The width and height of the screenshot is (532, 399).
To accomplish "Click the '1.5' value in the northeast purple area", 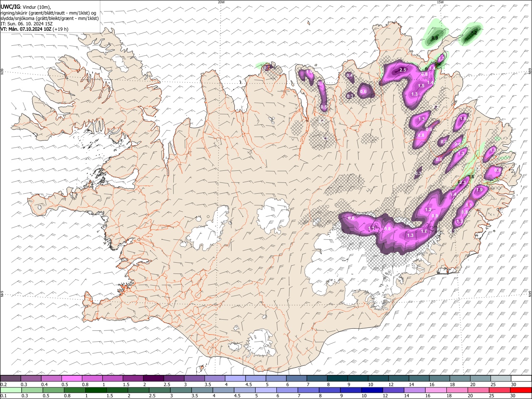I will tap(421, 86).
